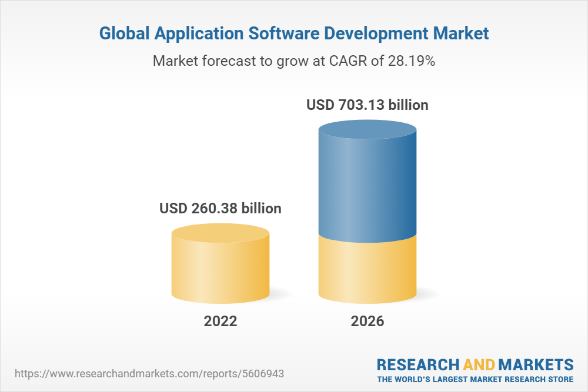Click the 2026 year label
Image resolution: width=588 pixels, height=392 pixels.
[367, 321]
